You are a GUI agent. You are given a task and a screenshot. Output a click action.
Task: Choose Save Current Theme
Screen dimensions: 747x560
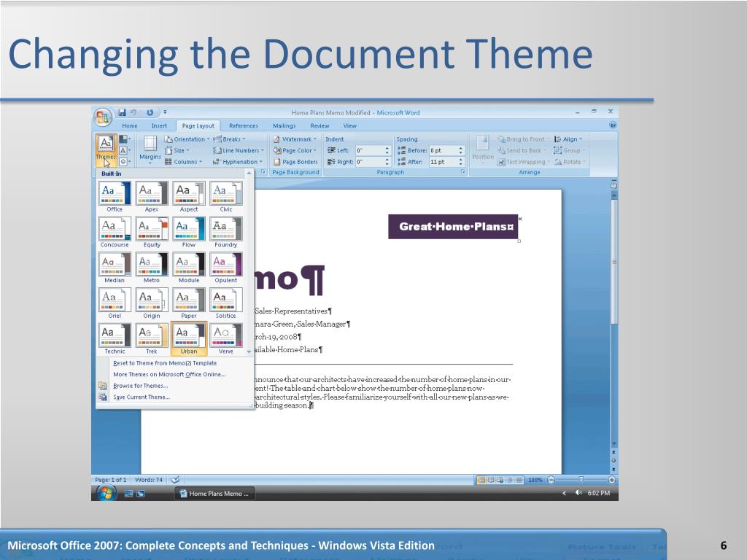tap(142, 397)
